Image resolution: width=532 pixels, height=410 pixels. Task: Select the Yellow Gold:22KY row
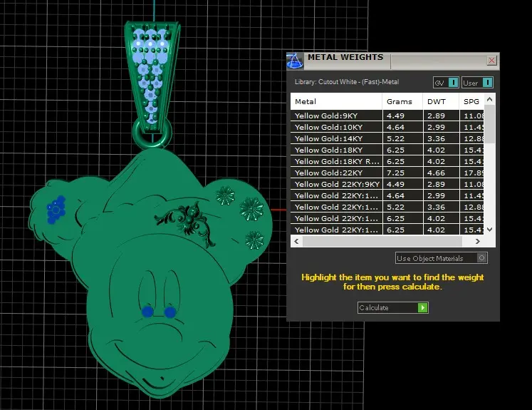pyautogui.click(x=387, y=173)
